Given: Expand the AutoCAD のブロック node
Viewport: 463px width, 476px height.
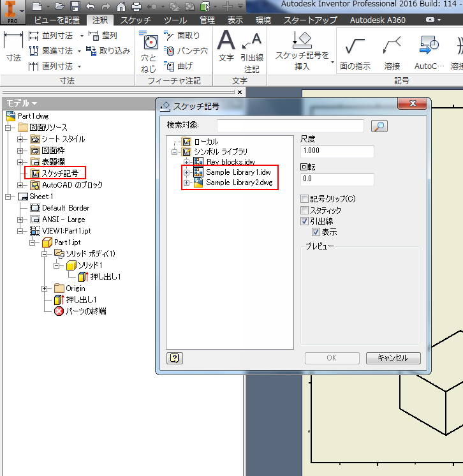Looking at the screenshot, I should pos(20,185).
